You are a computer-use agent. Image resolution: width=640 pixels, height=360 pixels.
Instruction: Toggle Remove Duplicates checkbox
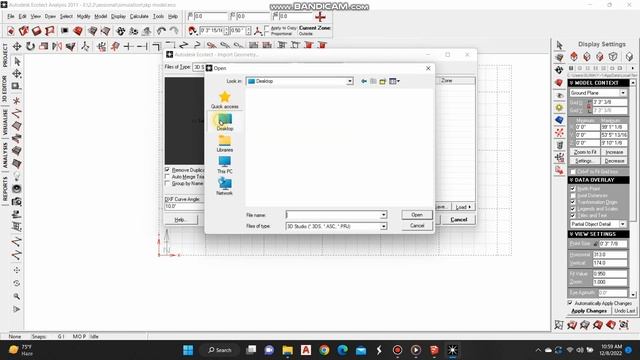tap(167, 170)
